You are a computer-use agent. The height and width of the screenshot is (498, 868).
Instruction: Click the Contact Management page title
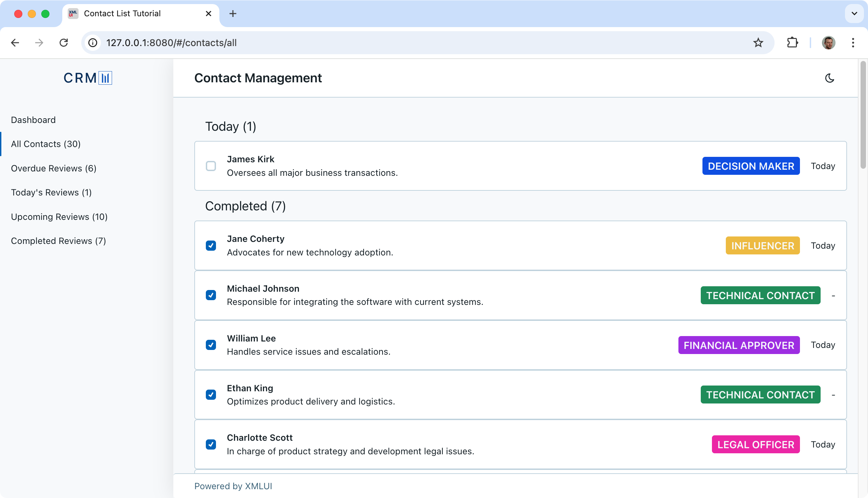[x=258, y=78]
